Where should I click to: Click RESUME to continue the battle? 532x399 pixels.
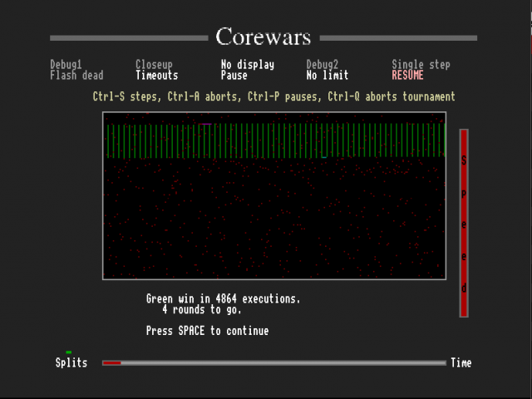tap(407, 76)
